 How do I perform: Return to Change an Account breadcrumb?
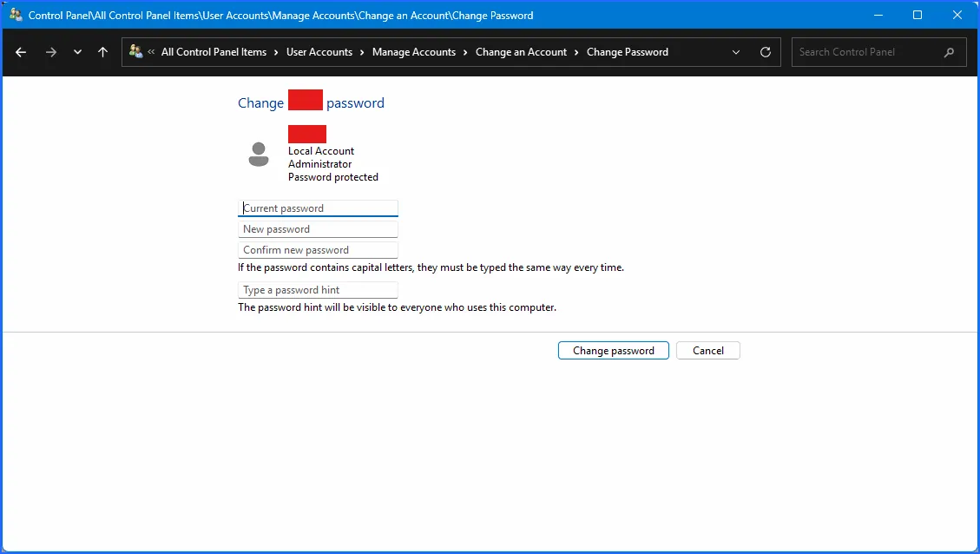[521, 52]
